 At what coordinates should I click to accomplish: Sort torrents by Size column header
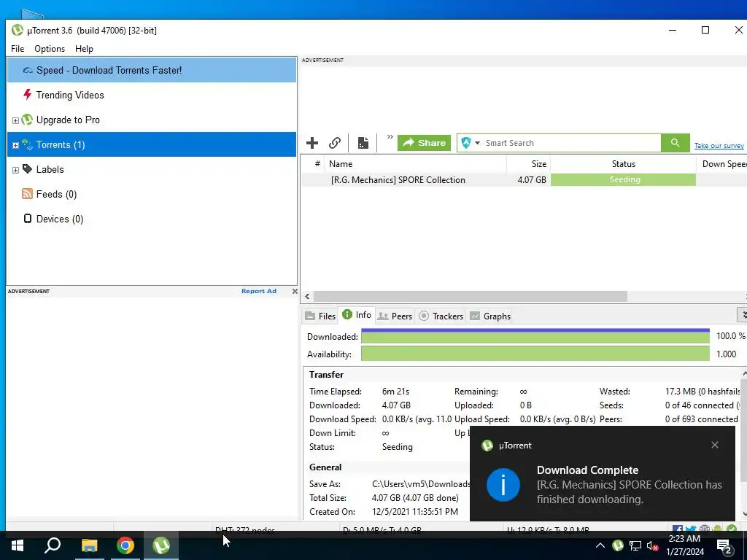coord(528,164)
